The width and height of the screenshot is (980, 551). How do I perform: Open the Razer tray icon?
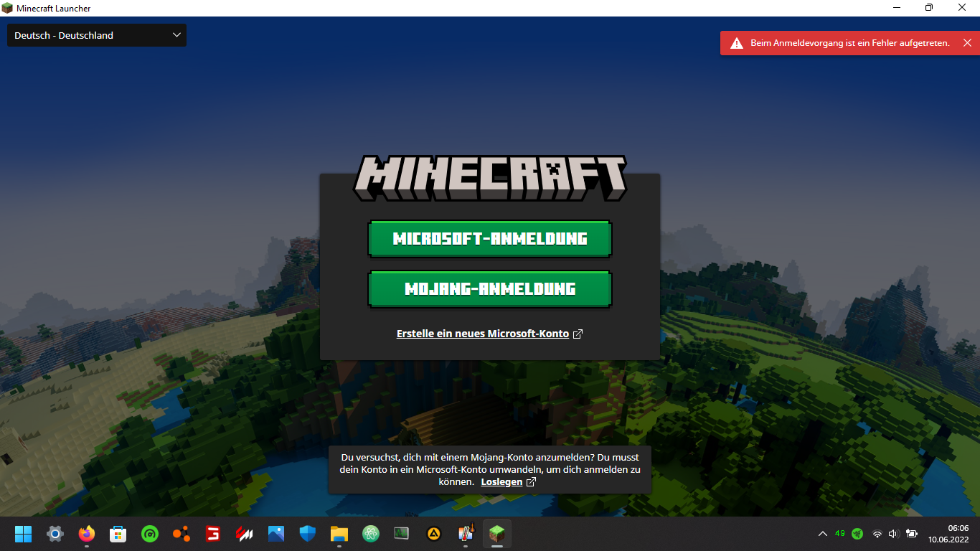[x=857, y=533]
